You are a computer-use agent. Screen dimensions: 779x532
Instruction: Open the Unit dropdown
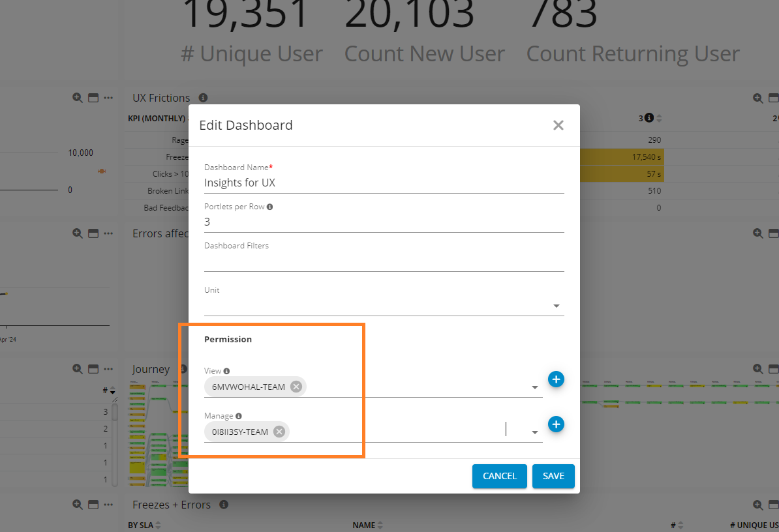pos(556,305)
